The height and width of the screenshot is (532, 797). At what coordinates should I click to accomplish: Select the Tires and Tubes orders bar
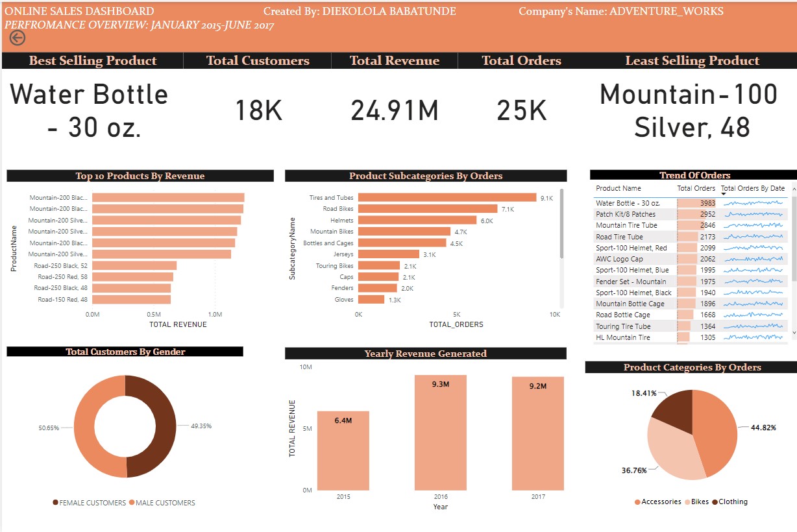click(x=448, y=197)
